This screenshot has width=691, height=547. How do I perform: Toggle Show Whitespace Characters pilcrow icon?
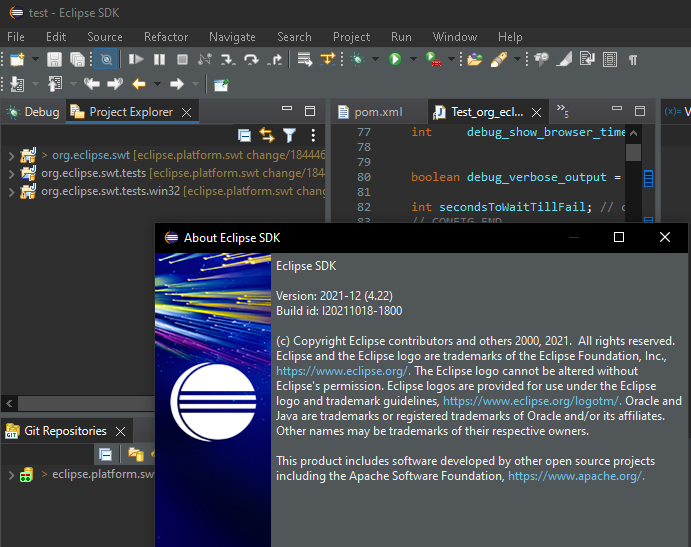click(632, 60)
